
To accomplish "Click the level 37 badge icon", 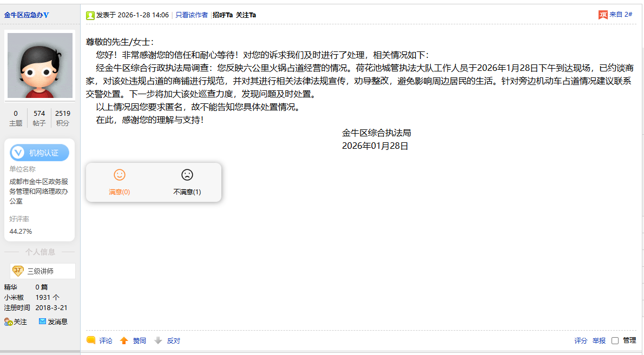I will pos(18,271).
